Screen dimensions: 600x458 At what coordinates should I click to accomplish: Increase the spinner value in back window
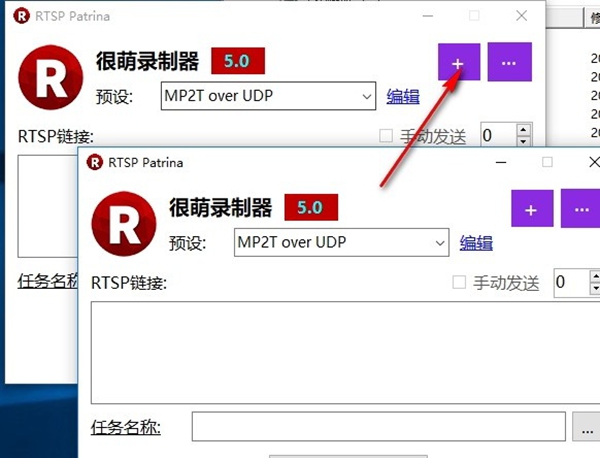(x=523, y=130)
